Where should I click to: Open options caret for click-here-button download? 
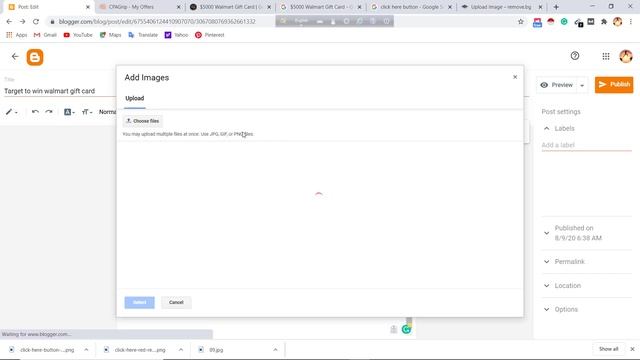(x=86, y=350)
